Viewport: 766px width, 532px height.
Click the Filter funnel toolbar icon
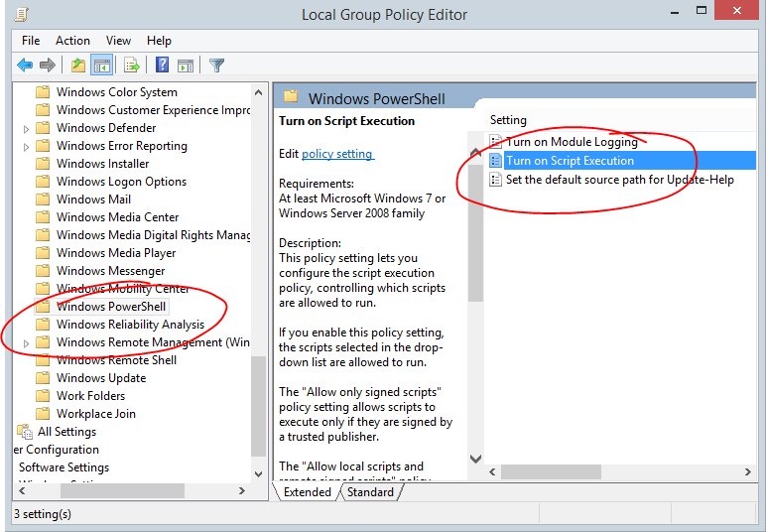click(216, 65)
